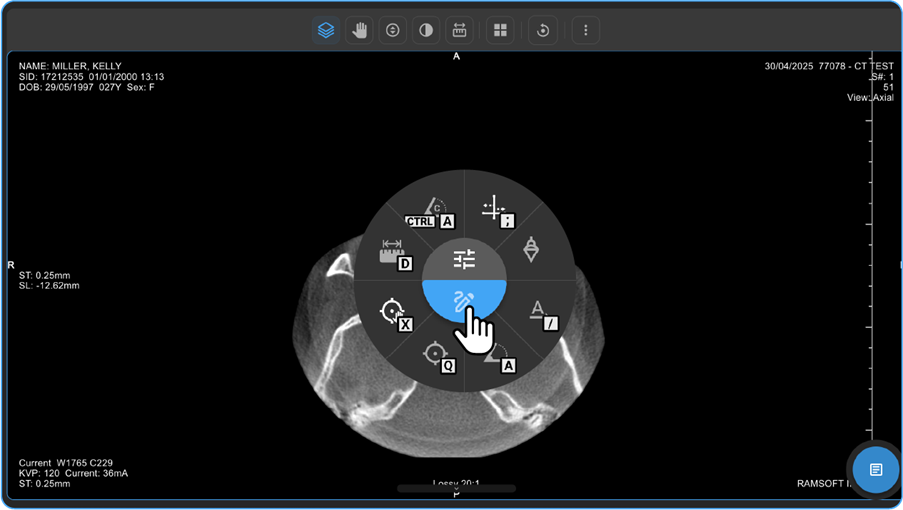This screenshot has width=903, height=510.
Task: Select the circle target tool with Q shortcut
Action: point(436,355)
